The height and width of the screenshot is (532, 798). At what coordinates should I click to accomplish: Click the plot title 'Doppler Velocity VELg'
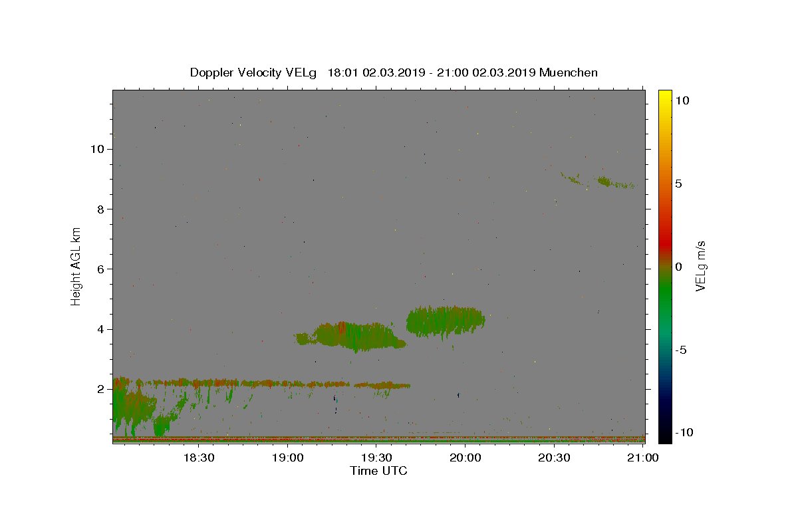[255, 72]
